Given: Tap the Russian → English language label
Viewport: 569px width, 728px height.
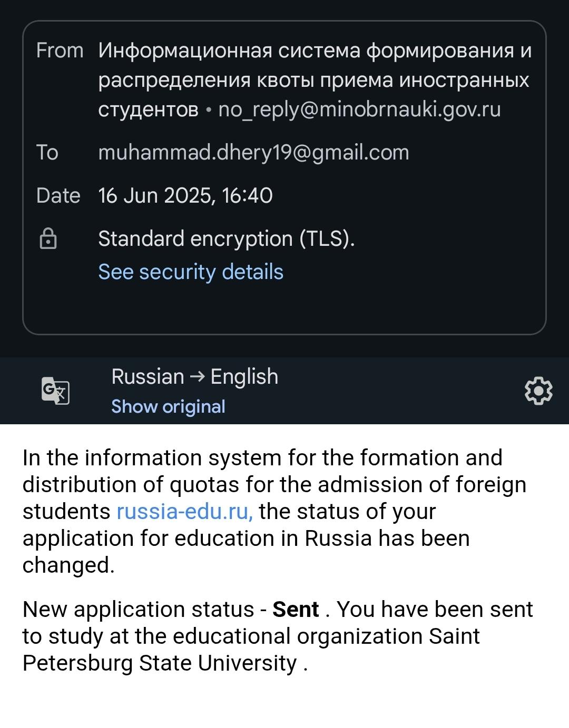Looking at the screenshot, I should tap(194, 376).
